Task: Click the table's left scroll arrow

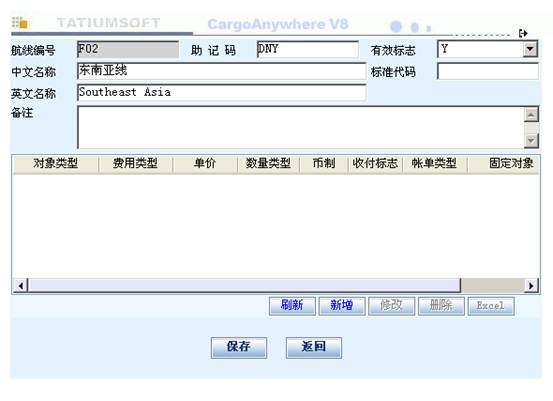Action: [x=21, y=285]
